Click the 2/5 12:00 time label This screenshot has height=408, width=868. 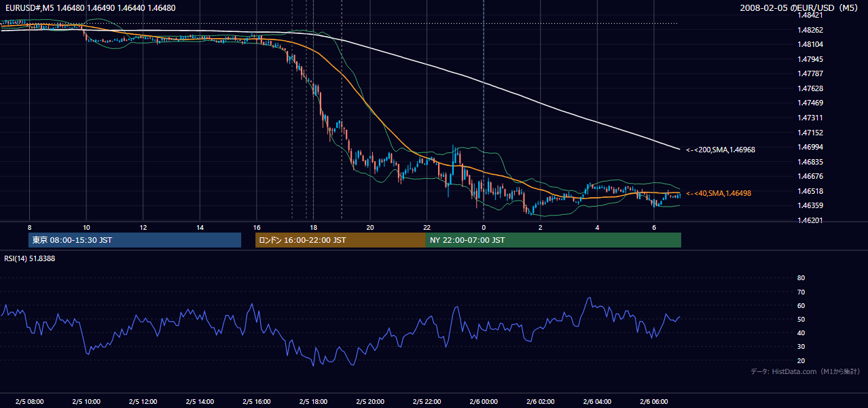tap(143, 402)
